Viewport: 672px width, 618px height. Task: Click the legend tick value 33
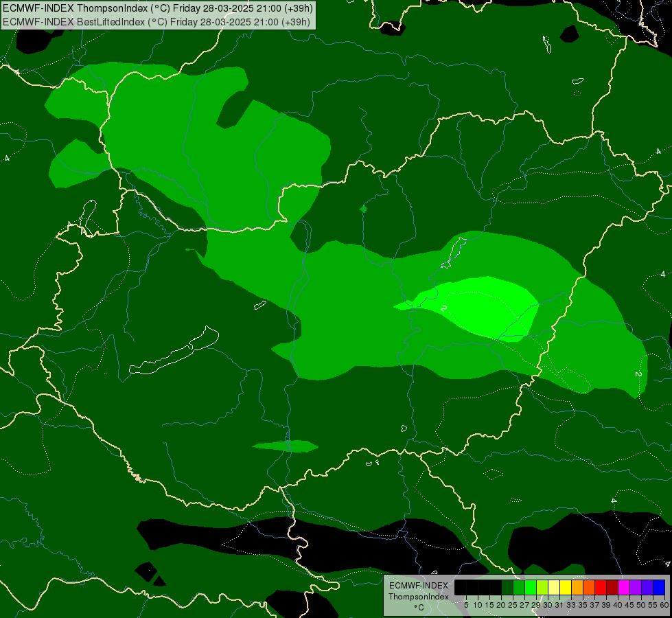pyautogui.click(x=571, y=605)
